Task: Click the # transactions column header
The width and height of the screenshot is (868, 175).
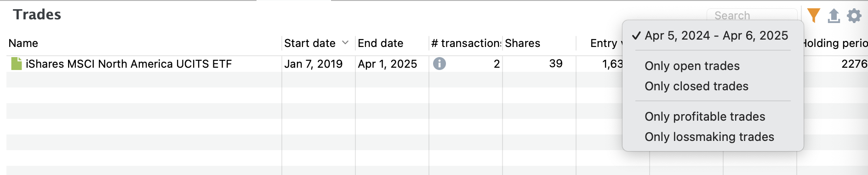Action: (466, 43)
